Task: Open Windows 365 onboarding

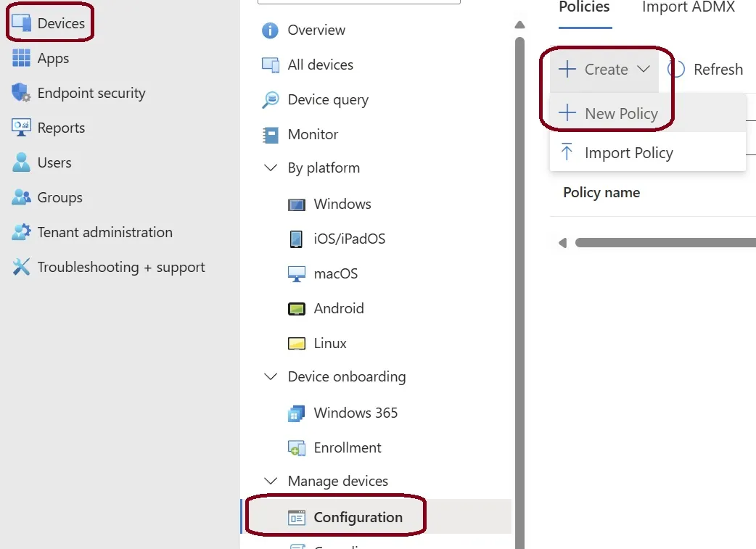Action: tap(356, 413)
